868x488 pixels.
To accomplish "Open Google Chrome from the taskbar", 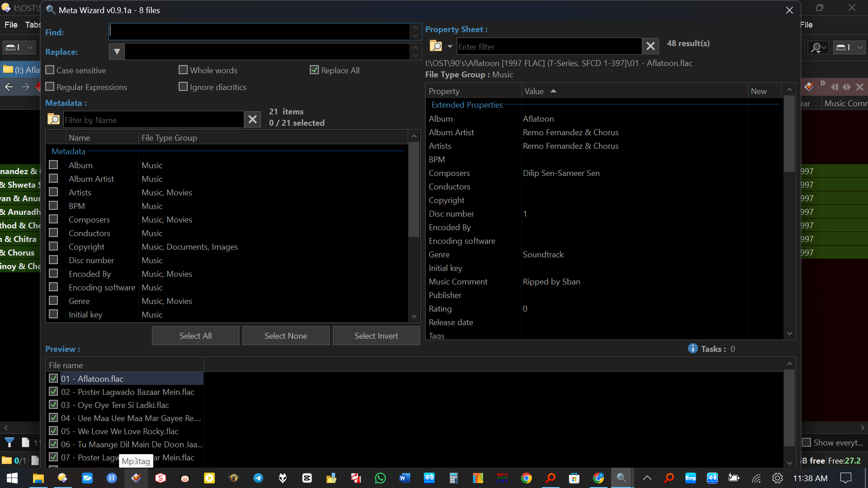I will tap(526, 478).
